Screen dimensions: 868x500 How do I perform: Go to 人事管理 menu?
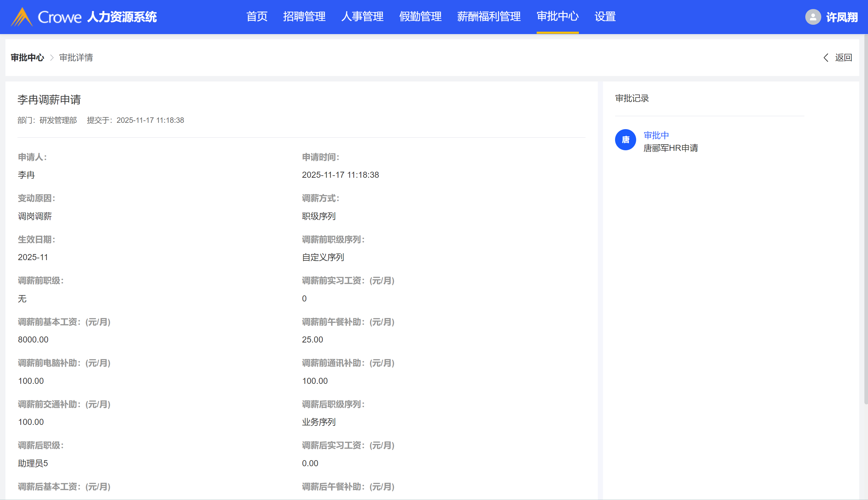362,17
